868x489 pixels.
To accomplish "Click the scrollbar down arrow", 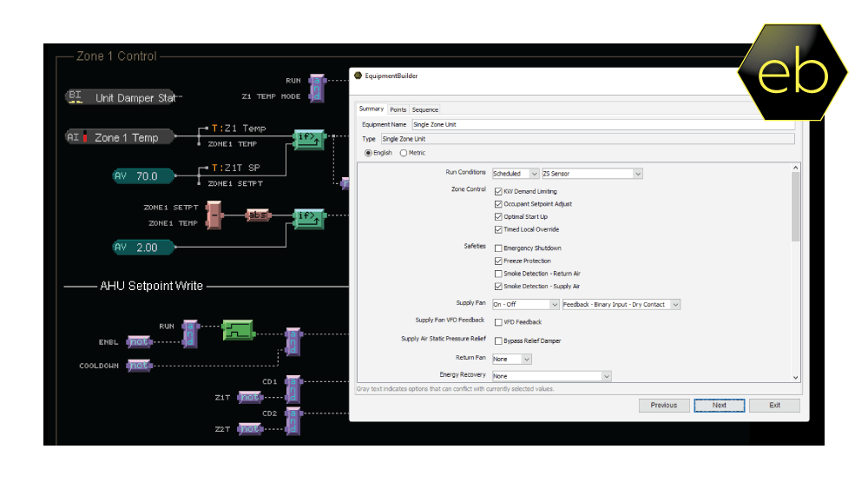I will [795, 378].
